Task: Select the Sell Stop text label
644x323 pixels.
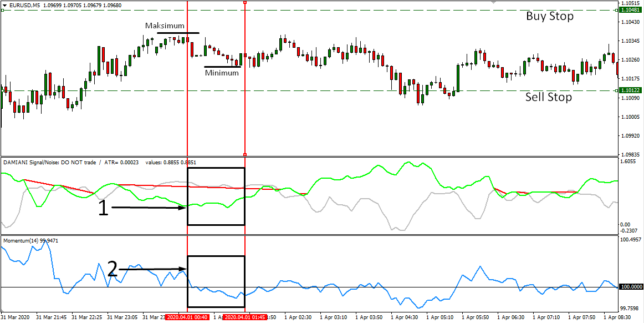Action: click(x=548, y=98)
